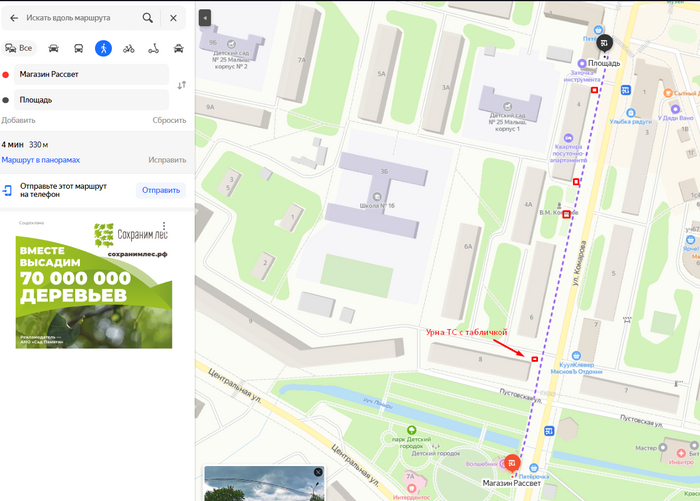
Task: Switch to public transport bus mode
Action: (79, 48)
